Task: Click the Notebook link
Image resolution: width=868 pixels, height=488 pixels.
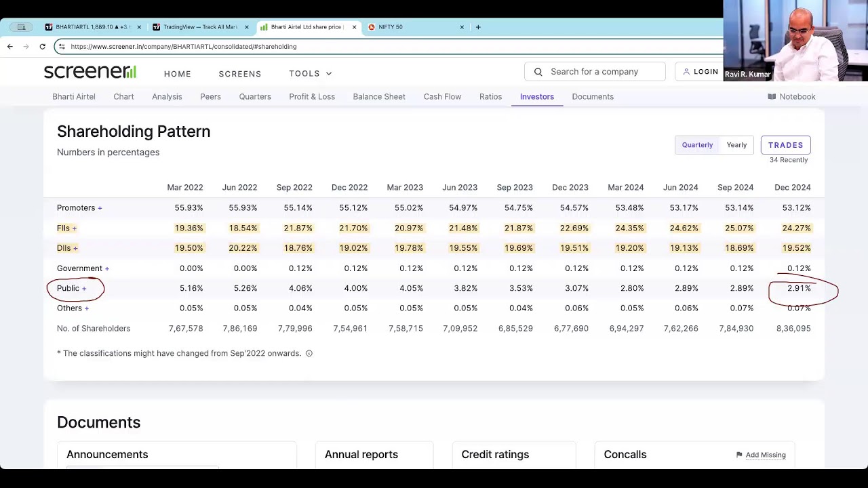Action: pos(791,96)
